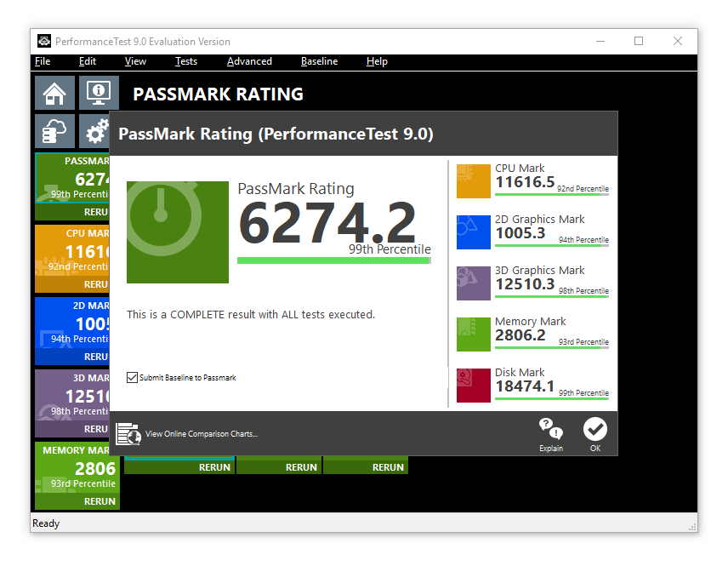728x566 pixels.
Task: Open View Online Comparison Charts link
Action: 201,434
